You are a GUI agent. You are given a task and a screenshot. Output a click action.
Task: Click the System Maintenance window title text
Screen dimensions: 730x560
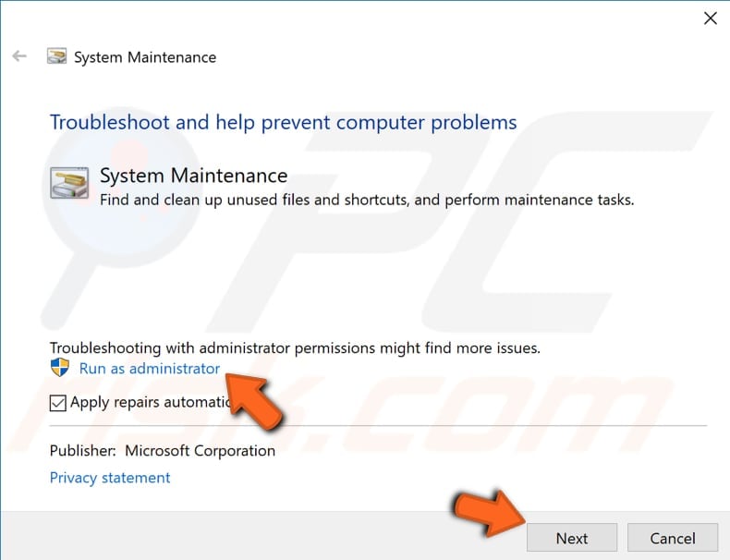145,57
